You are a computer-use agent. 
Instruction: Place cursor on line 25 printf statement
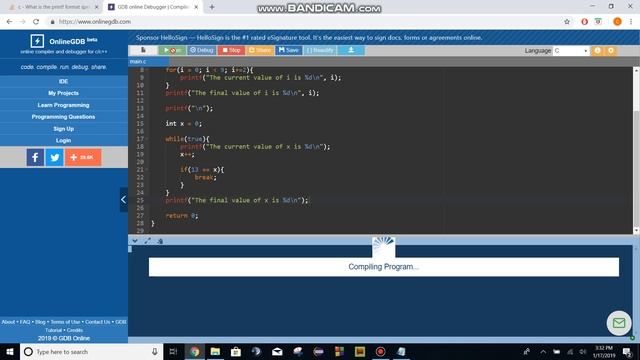(237, 200)
